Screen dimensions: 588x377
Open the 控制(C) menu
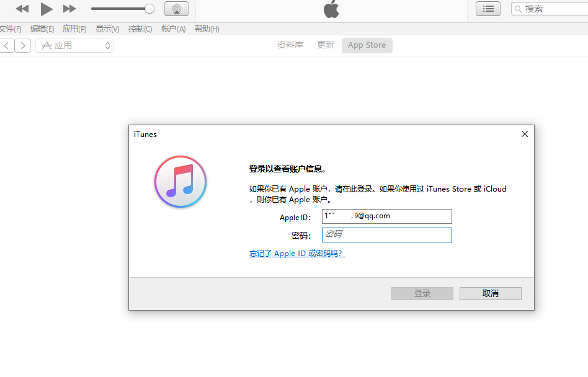139,29
